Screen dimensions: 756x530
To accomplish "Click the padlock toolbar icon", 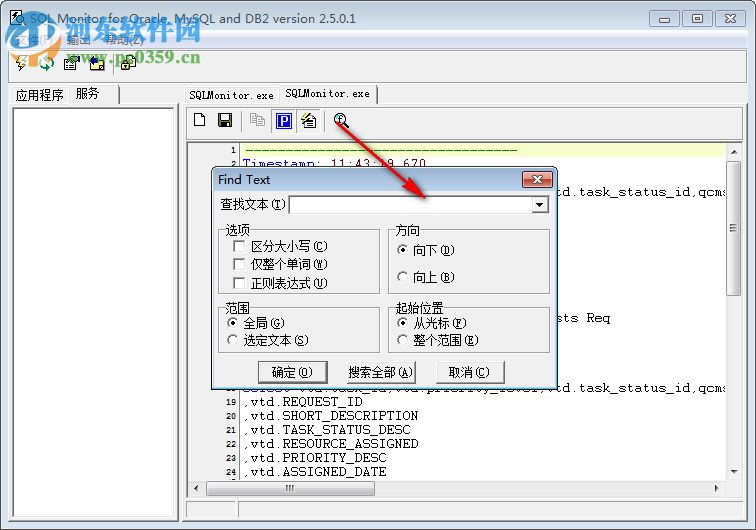I will tap(128, 63).
